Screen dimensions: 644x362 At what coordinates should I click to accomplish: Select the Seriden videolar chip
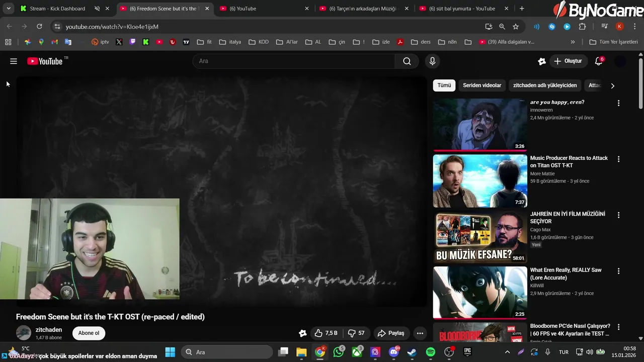click(482, 85)
